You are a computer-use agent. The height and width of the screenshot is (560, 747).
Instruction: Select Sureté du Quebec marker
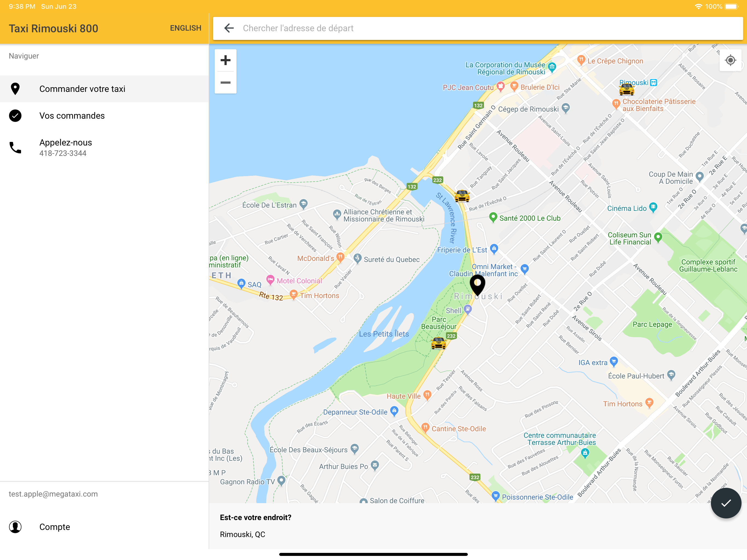pos(357,258)
